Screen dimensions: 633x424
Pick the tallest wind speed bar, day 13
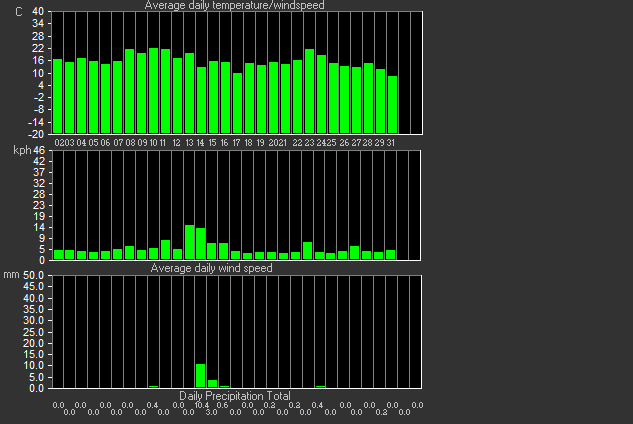click(189, 242)
